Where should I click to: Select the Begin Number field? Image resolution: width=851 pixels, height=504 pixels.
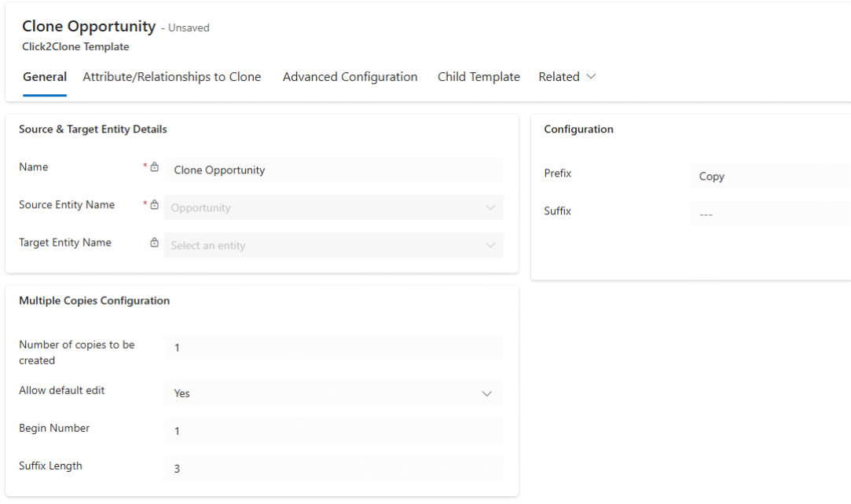click(x=333, y=431)
